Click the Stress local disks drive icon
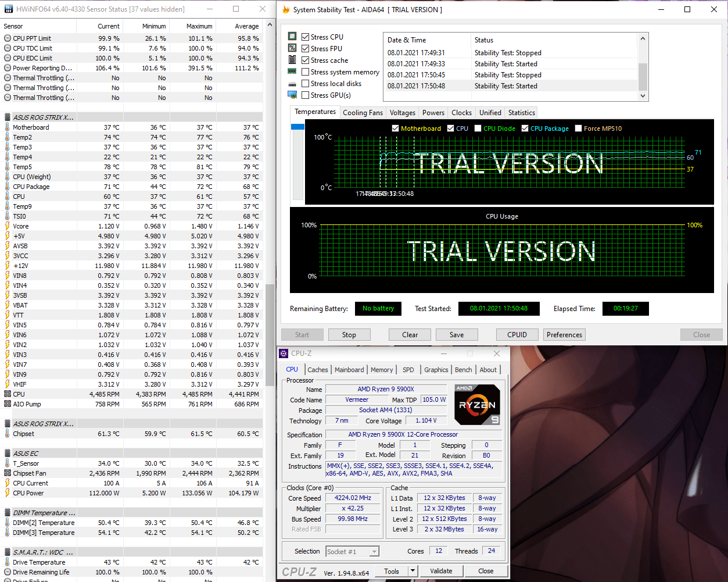 point(292,84)
